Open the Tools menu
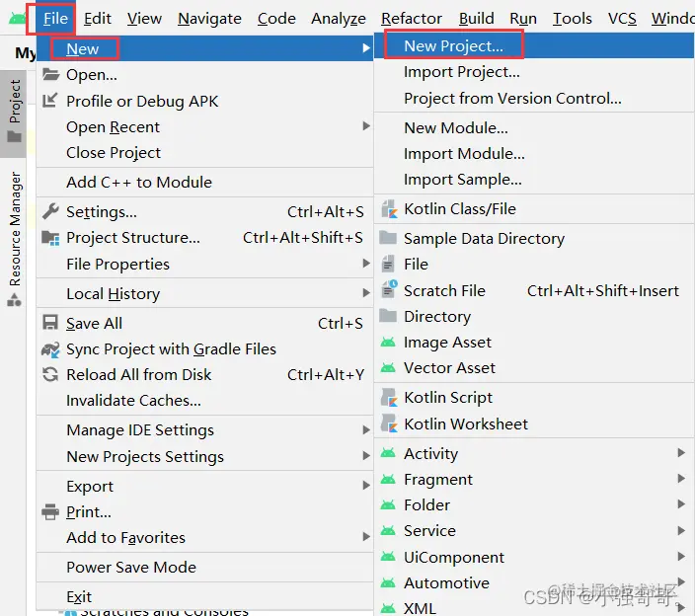This screenshot has width=695, height=616. pyautogui.click(x=573, y=19)
